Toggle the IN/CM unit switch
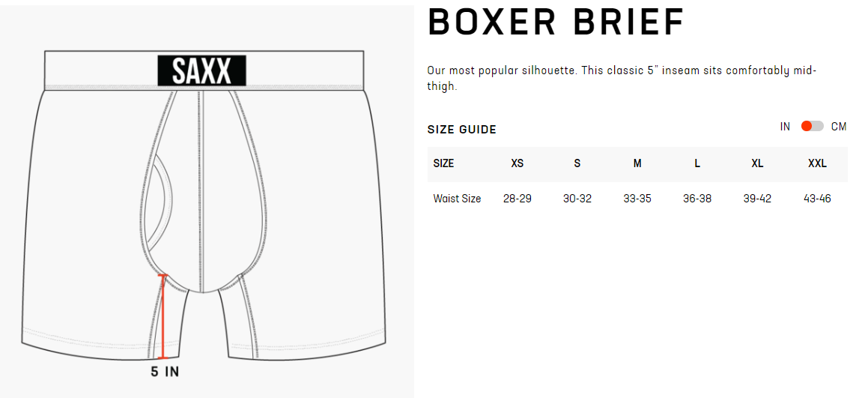868x398 pixels. pos(812,126)
